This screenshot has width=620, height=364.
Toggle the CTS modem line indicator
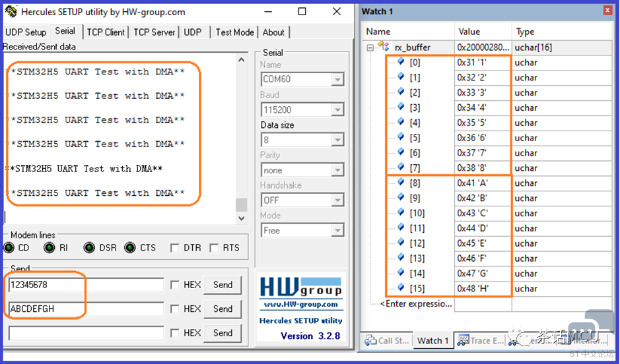tap(129, 247)
